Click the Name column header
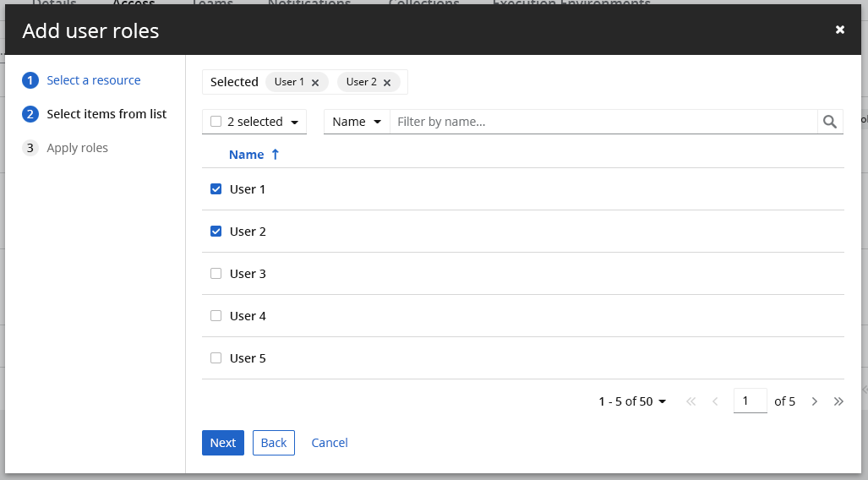The height and width of the screenshot is (480, 868). pos(246,155)
